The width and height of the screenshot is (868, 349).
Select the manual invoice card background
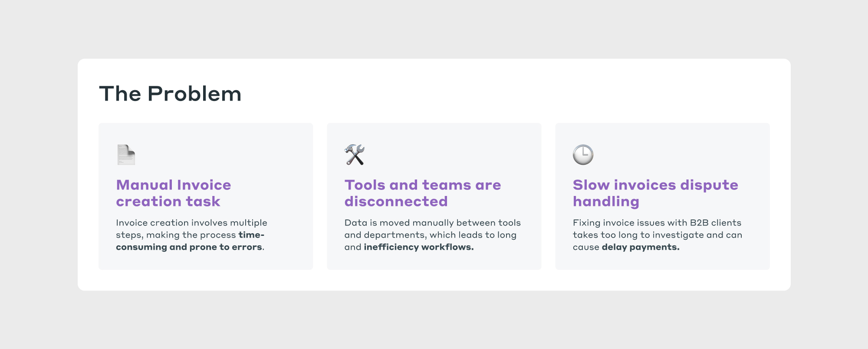(206, 196)
